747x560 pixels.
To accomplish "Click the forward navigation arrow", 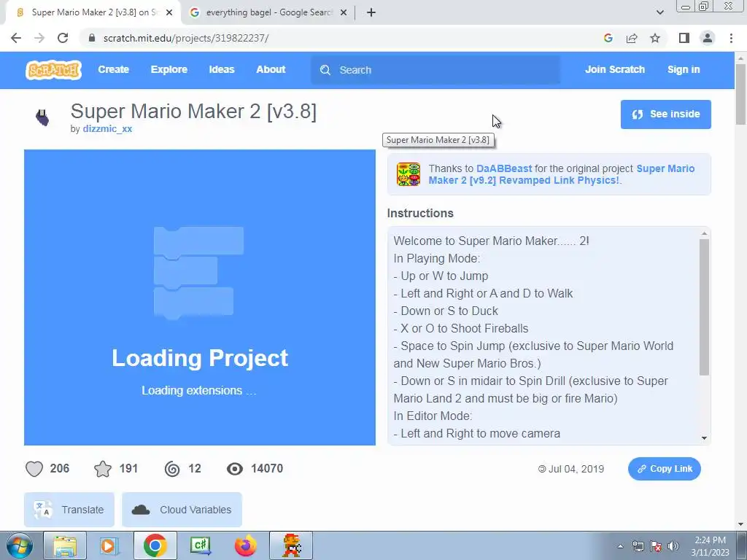I will coord(39,38).
